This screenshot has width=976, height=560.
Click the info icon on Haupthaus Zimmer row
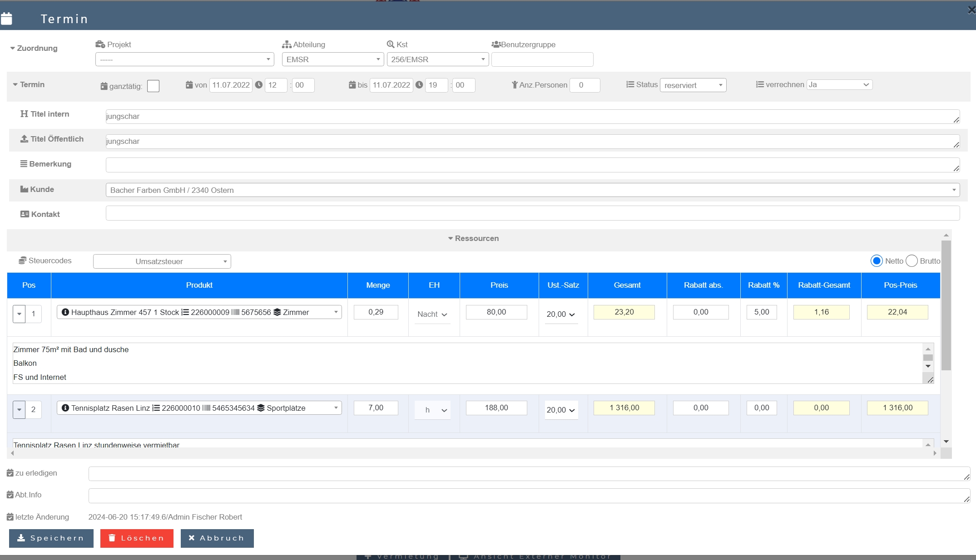point(65,312)
